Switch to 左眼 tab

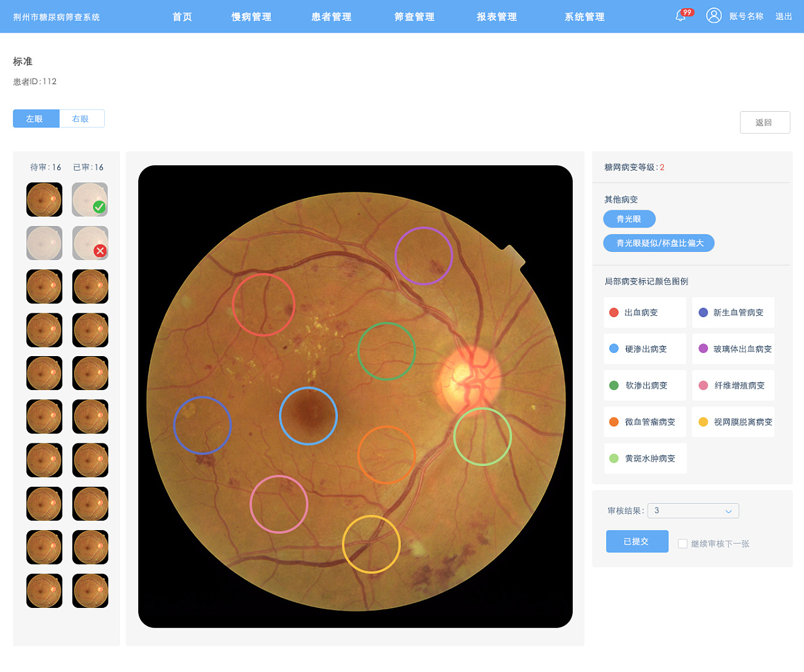(x=36, y=119)
